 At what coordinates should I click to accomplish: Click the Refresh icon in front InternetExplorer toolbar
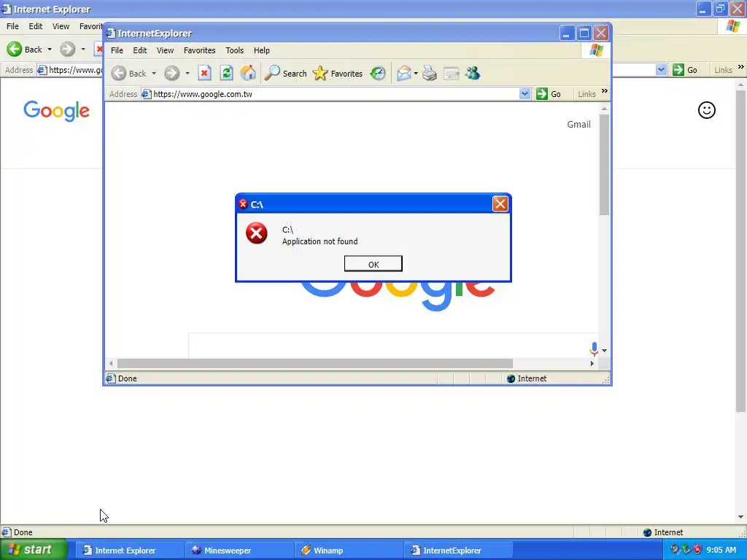[226, 74]
